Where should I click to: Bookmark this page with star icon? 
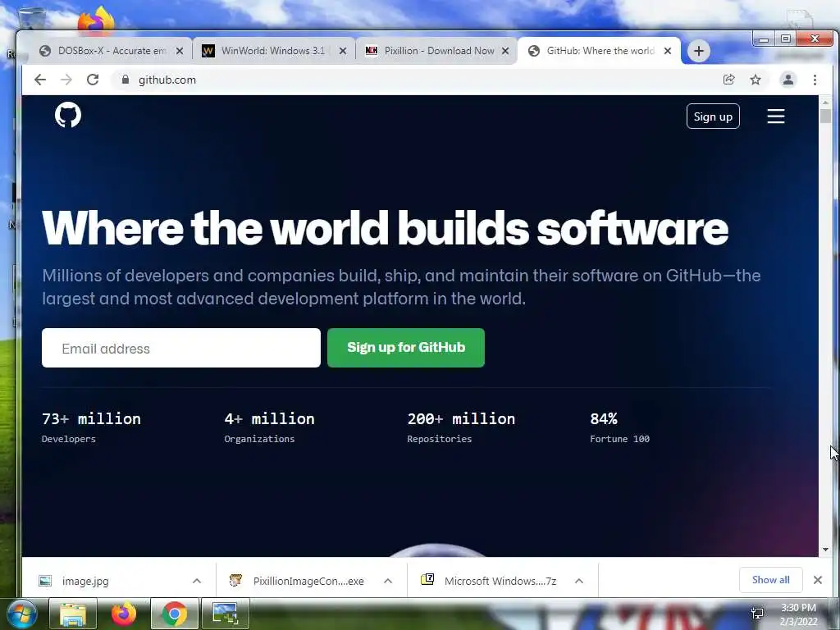tap(756, 80)
